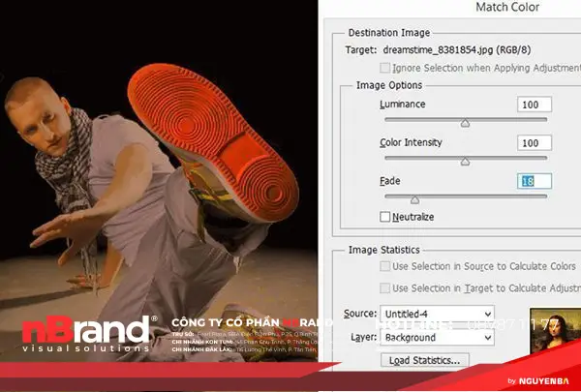Click the Mona Lisa source preview thumbnail
This screenshot has width=581, height=392.
555,330
